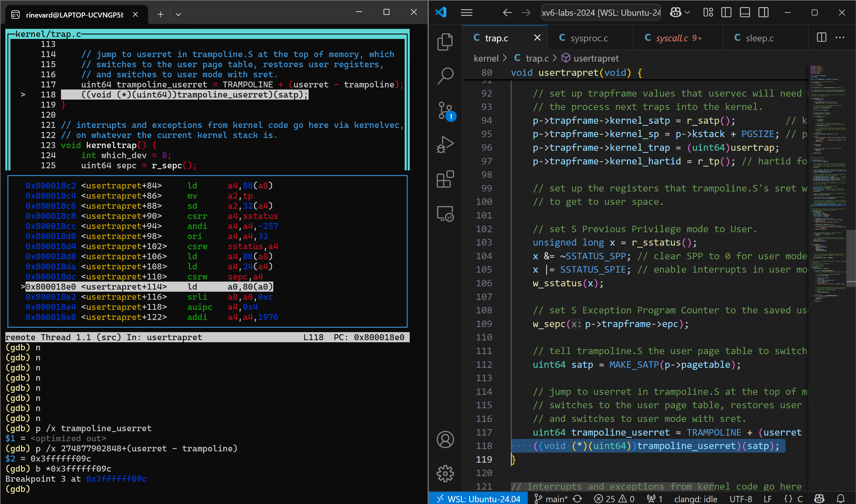Toggle the primary side bar layout button

tap(726, 12)
